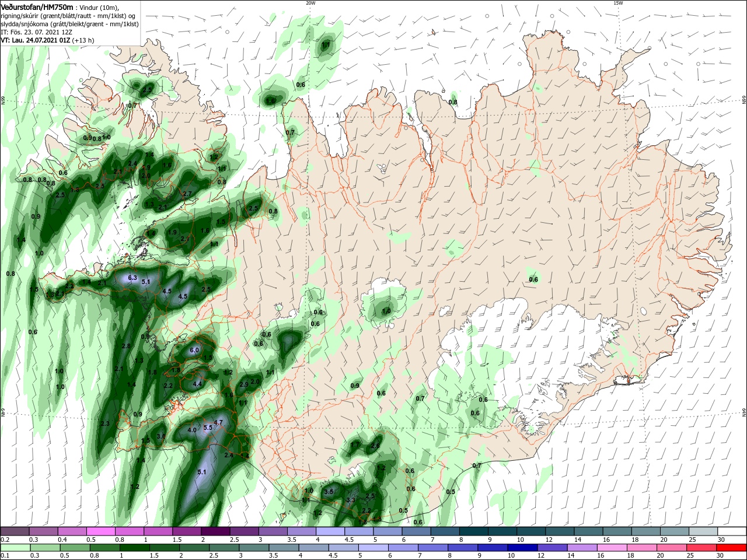Click the 2.8 precipitation value on the map
The width and height of the screenshot is (747, 560).
(126, 346)
